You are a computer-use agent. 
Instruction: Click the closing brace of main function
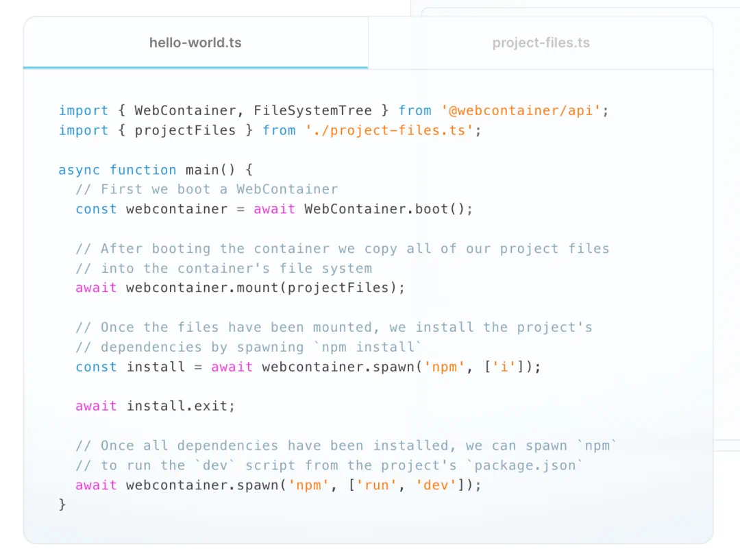(62, 504)
